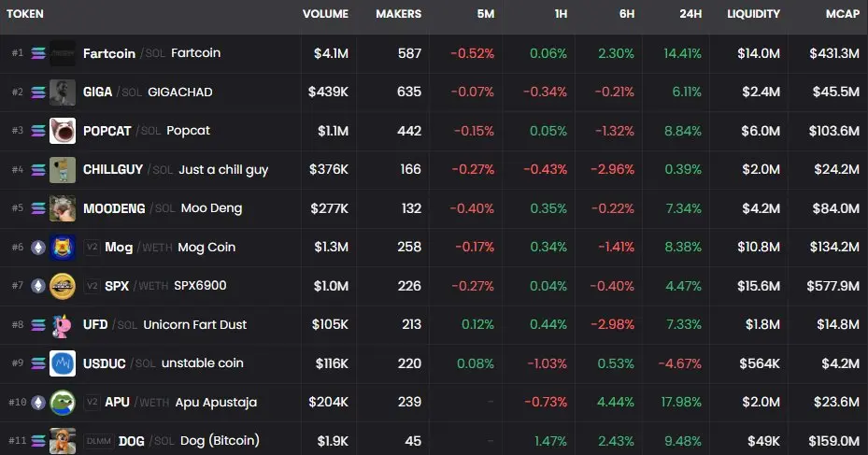
Task: Click the Popcat token logo icon
Action: click(63, 131)
